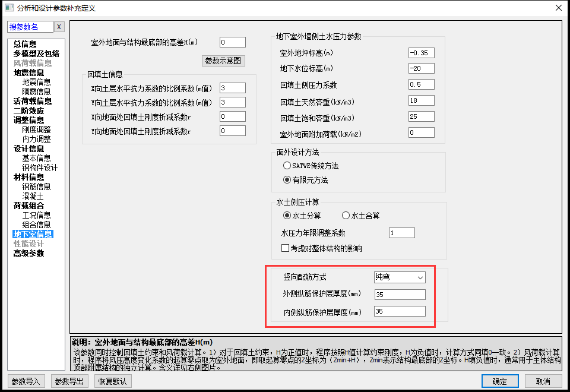Click X向地面处回填土刚度折减系数 field
This screenshot has width=570, height=392.
pyautogui.click(x=233, y=116)
